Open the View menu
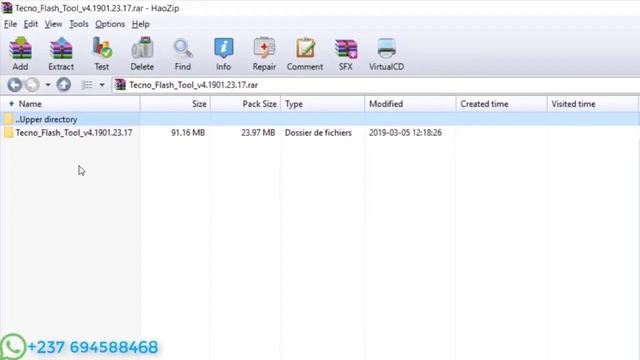The height and width of the screenshot is (360, 640). pyautogui.click(x=53, y=24)
